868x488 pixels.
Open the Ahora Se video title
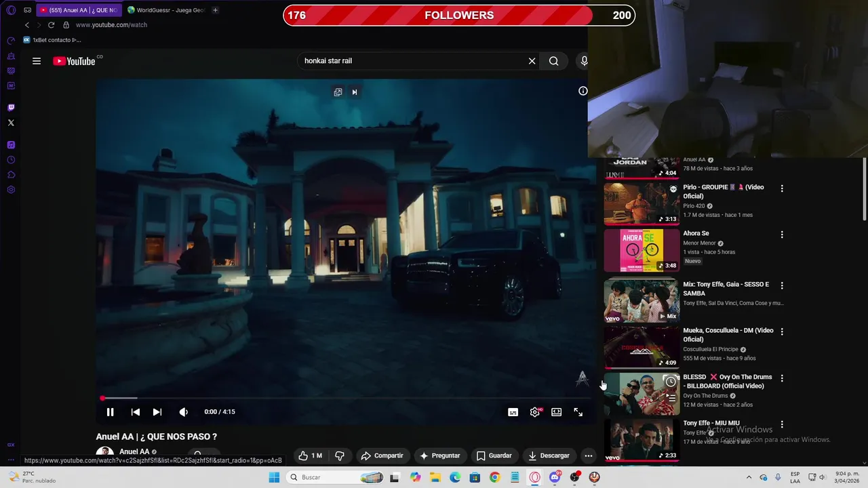(696, 234)
